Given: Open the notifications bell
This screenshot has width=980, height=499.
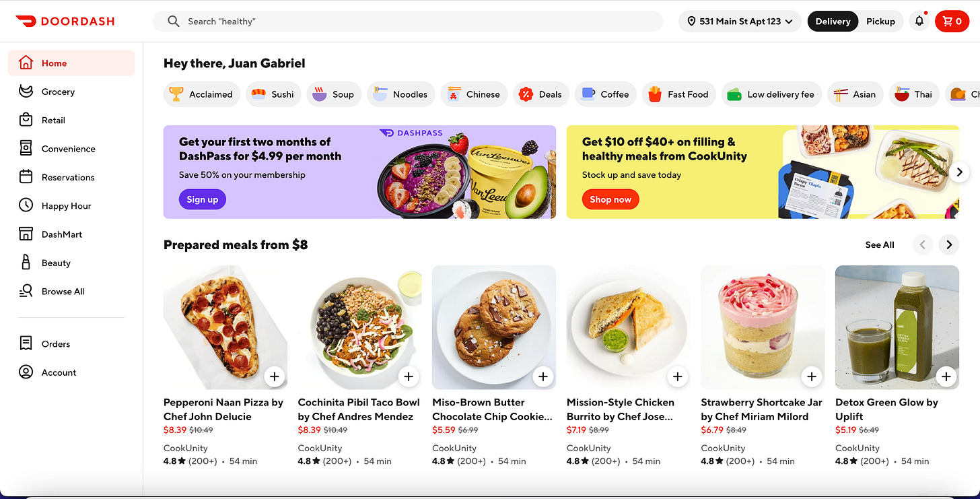Looking at the screenshot, I should click(x=919, y=22).
